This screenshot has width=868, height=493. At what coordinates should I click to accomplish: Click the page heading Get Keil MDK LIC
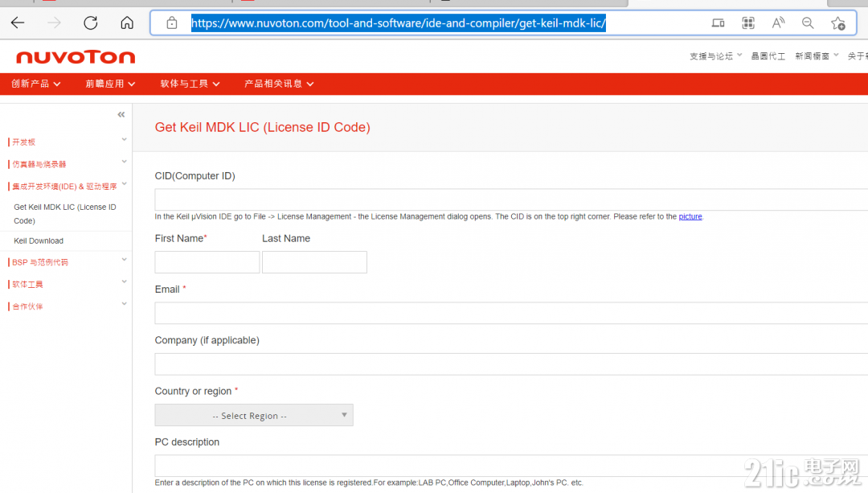[262, 127]
